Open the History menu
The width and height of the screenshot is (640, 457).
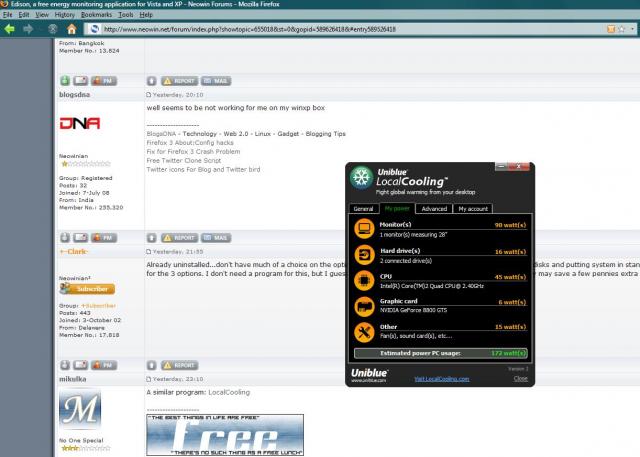point(64,15)
